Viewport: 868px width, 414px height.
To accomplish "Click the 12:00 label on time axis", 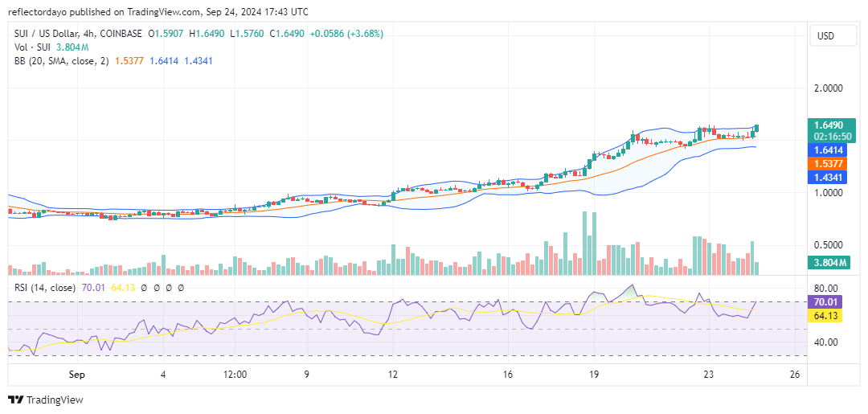I will click(x=234, y=375).
